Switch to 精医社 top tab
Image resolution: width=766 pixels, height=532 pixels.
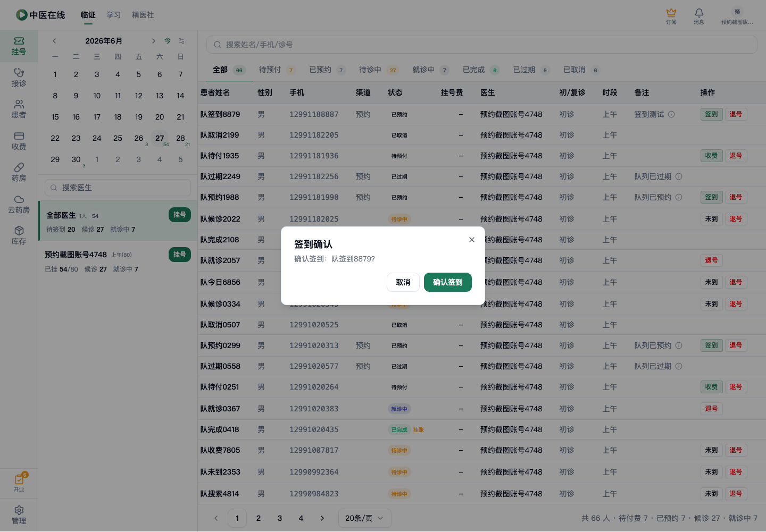[143, 15]
